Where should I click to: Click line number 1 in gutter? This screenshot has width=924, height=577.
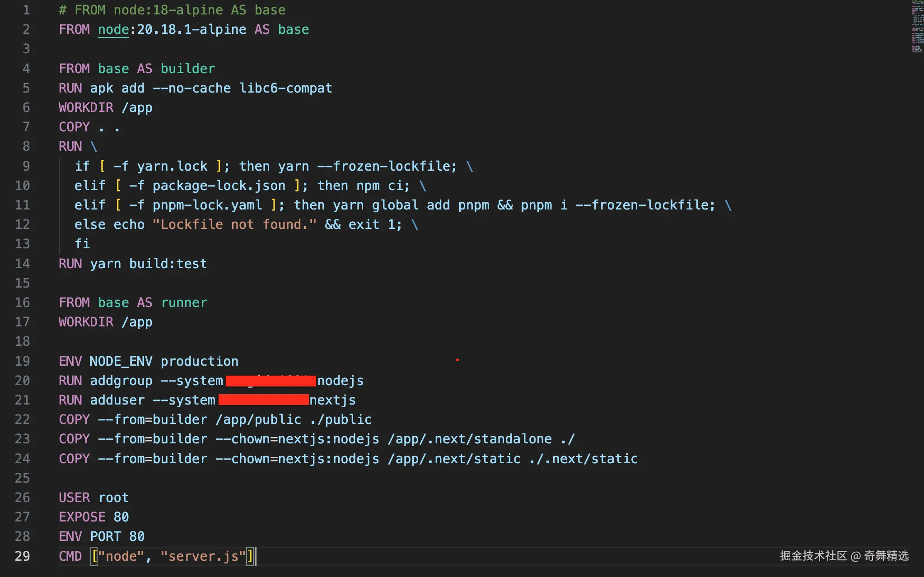pyautogui.click(x=26, y=10)
